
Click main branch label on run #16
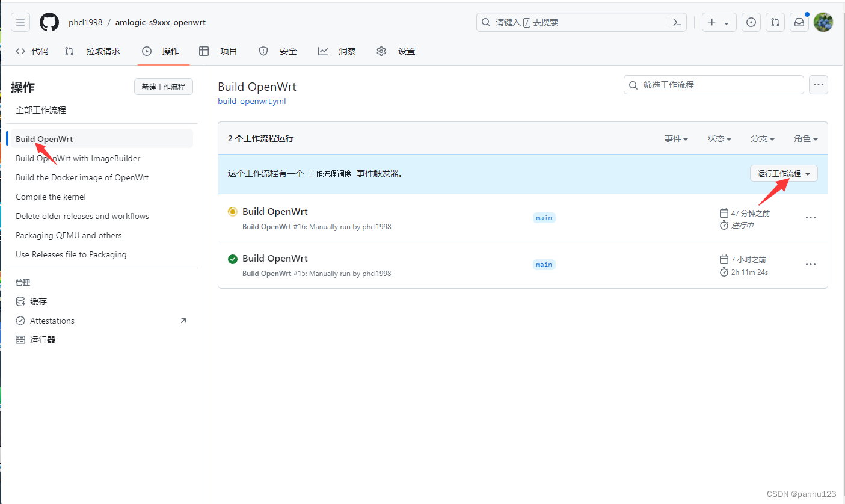[544, 218]
